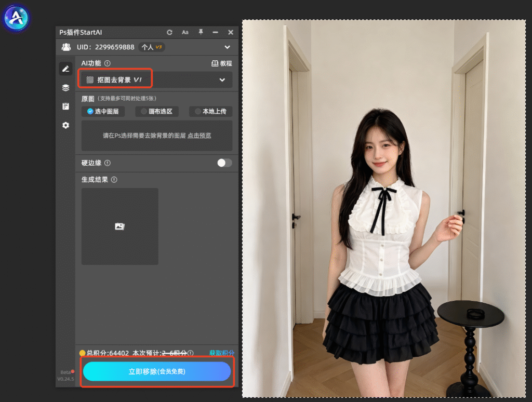Click the 总积分:64402 text
This screenshot has height=402, width=532.
pos(108,353)
